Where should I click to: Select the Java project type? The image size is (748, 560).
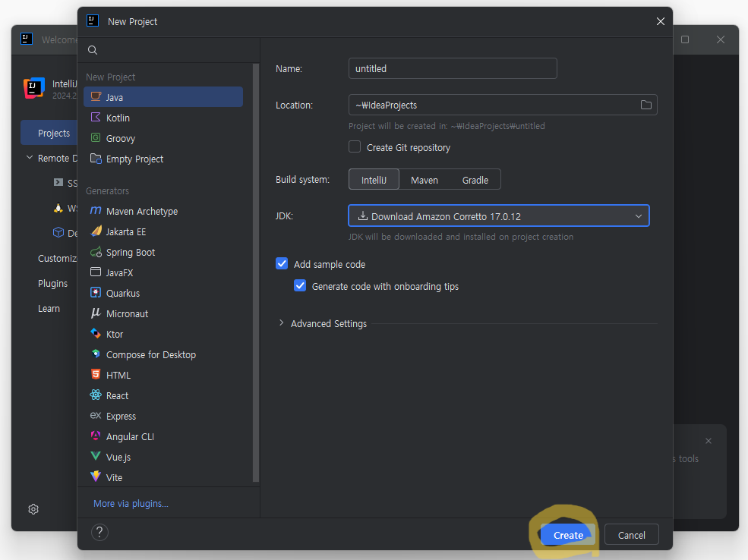pos(163,97)
